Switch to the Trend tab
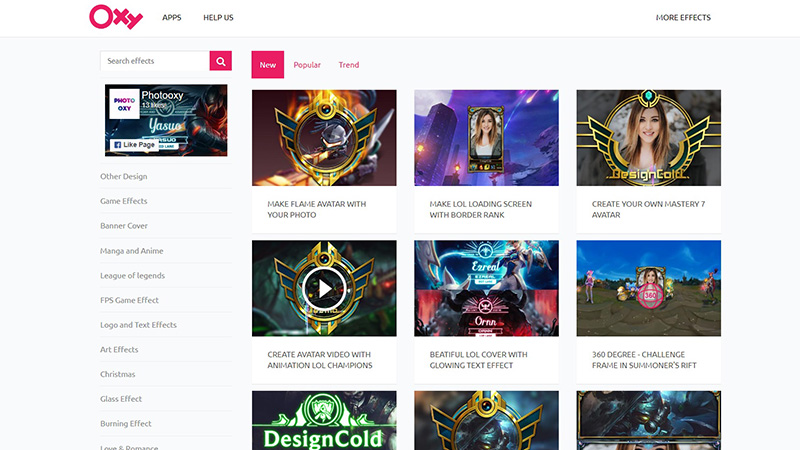Image resolution: width=800 pixels, height=450 pixels. tap(348, 65)
